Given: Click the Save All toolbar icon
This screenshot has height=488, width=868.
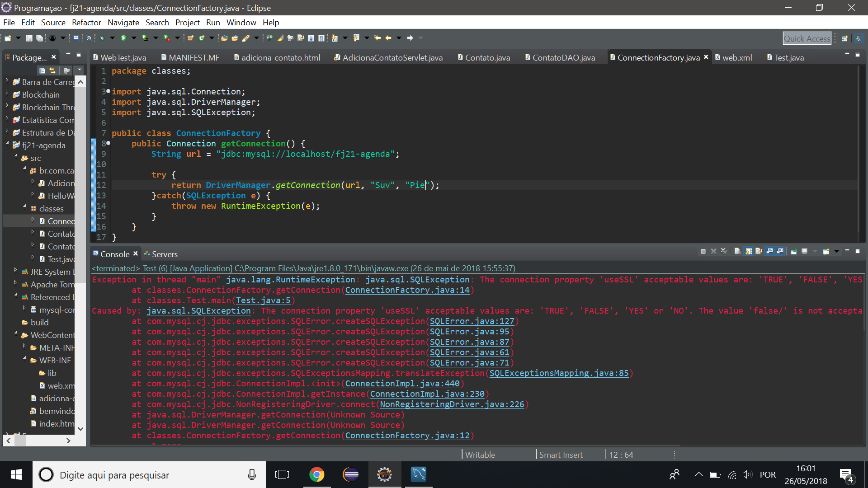Looking at the screenshot, I should coord(39,38).
